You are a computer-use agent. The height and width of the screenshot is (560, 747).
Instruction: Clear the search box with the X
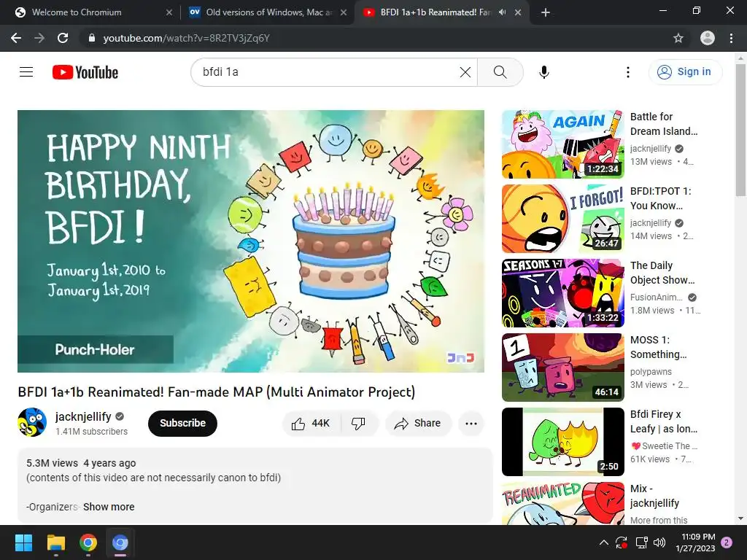point(465,72)
